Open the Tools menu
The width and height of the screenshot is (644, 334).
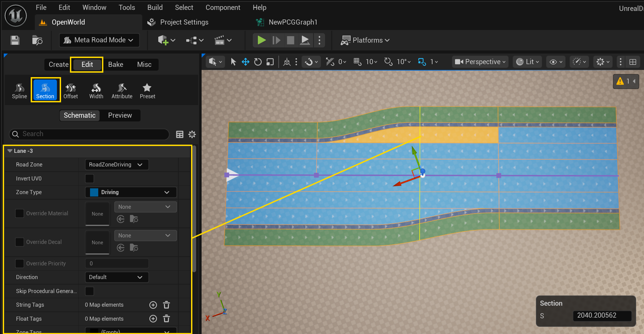click(127, 8)
